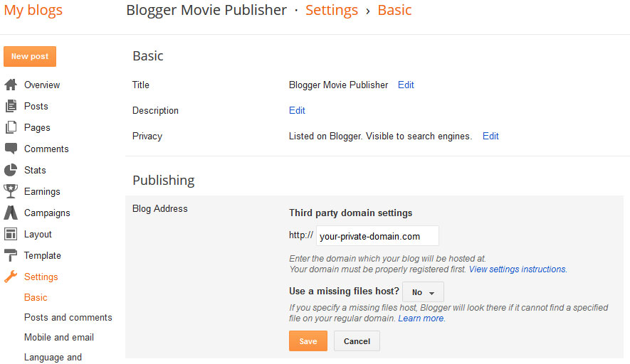Viewport: 630px width, 364px height.
Task: Open the Posts and comments settings
Action: 68,318
